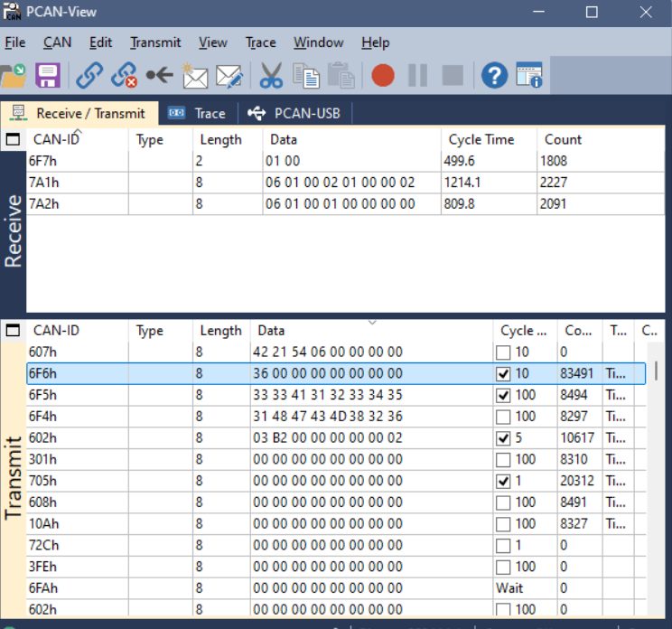Disable cyclic transmit for 6F6h message
672x629 pixels.
coord(504,373)
